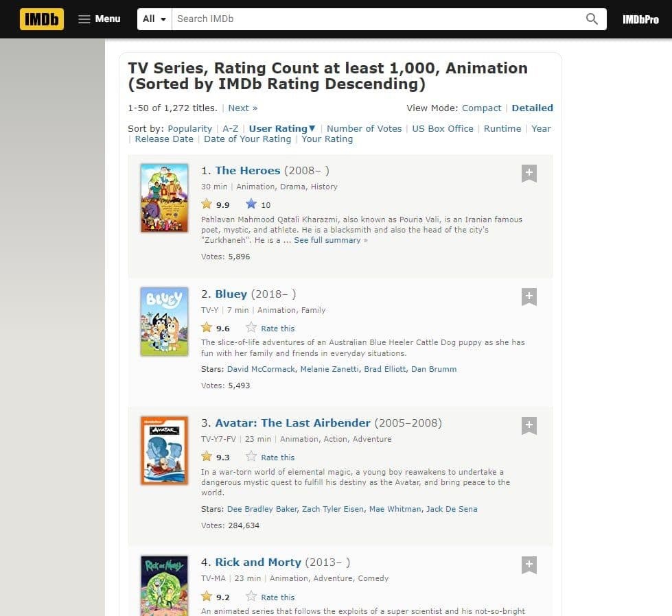Sort by Release Date

[164, 139]
